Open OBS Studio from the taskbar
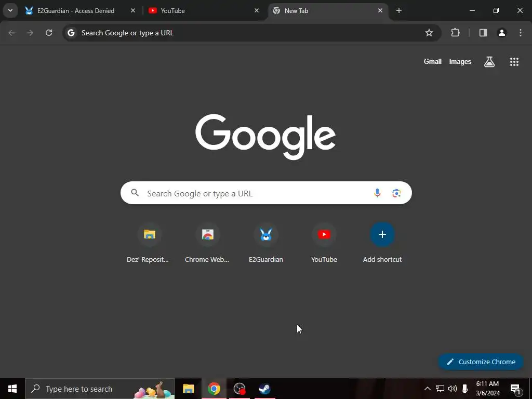The width and height of the screenshot is (532, 399). (x=240, y=389)
